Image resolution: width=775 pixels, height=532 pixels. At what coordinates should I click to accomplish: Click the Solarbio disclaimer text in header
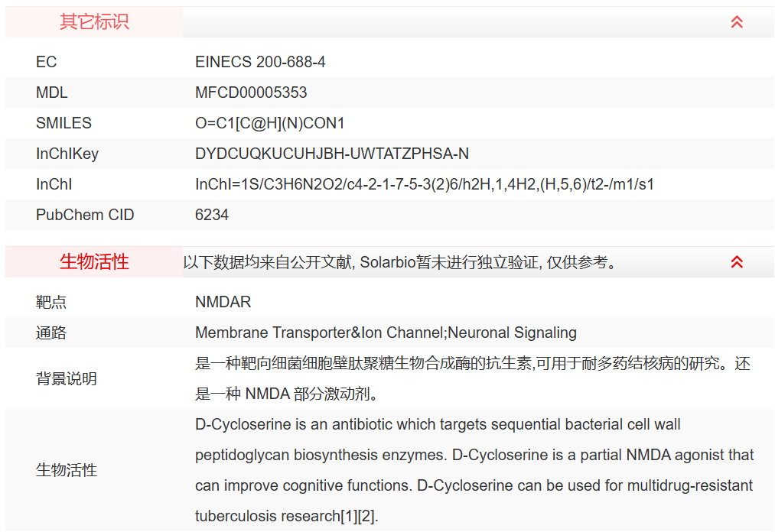(399, 262)
